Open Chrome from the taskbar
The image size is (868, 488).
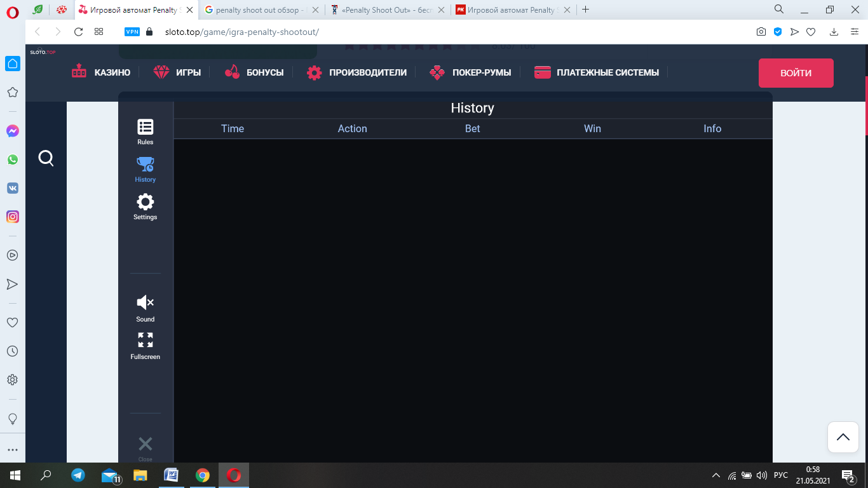click(202, 475)
